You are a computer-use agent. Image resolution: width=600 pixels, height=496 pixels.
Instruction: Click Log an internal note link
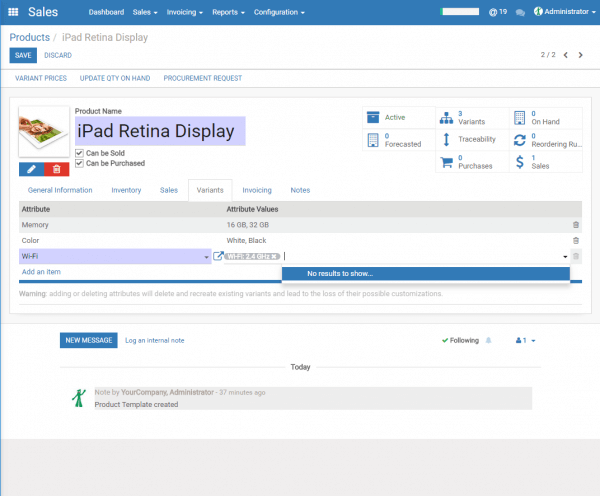(155, 340)
